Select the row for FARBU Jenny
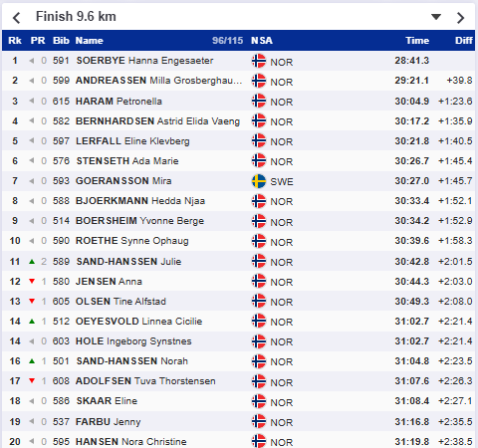 238,421
